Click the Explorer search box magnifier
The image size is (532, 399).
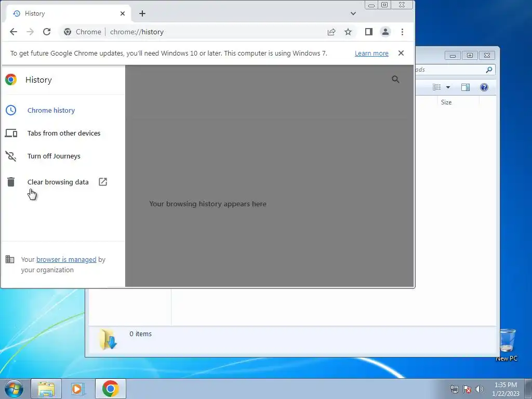489,70
